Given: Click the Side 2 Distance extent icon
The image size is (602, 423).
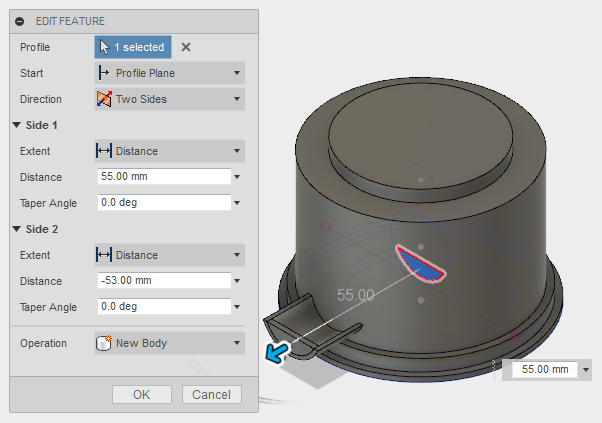Looking at the screenshot, I should (x=104, y=255).
